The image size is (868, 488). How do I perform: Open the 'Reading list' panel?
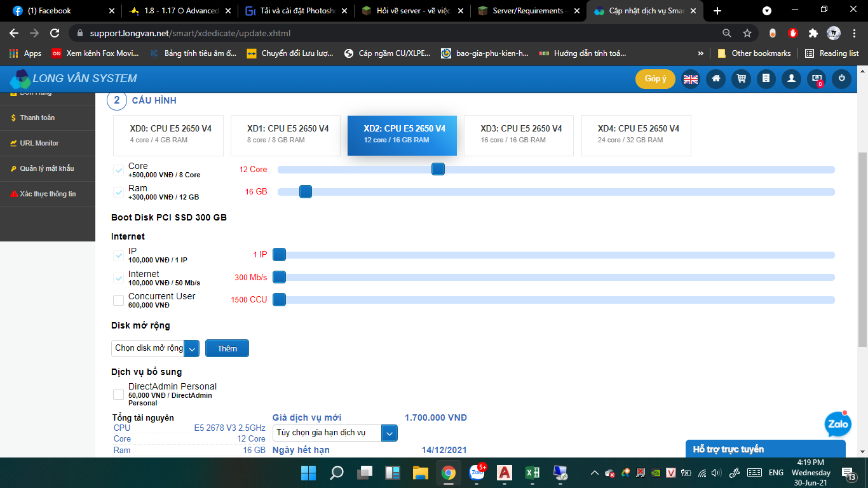[832, 53]
